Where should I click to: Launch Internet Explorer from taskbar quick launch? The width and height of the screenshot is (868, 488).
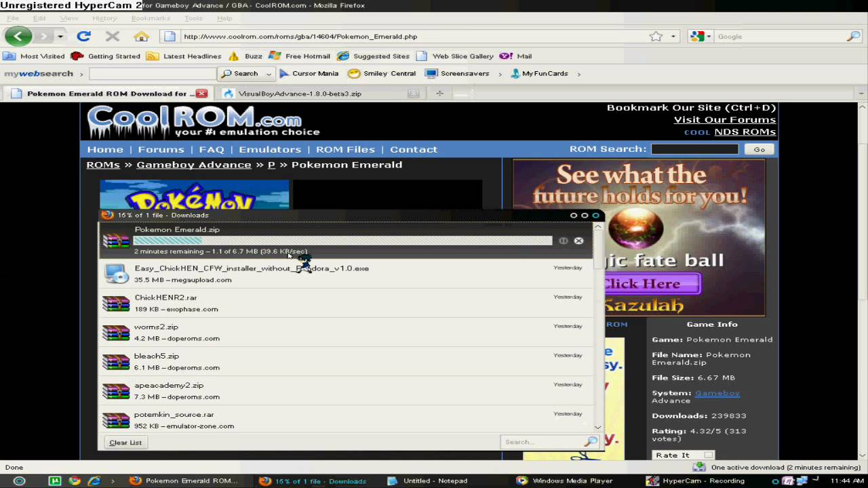coord(94,481)
